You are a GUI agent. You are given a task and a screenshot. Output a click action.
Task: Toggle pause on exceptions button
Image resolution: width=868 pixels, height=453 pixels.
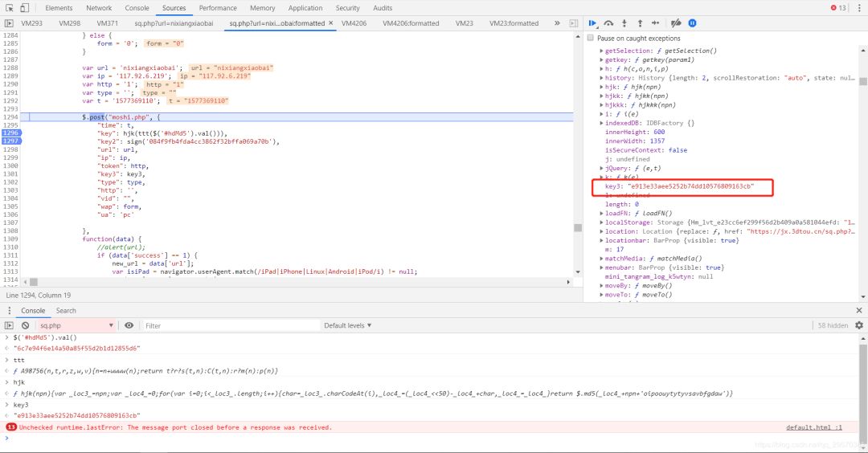pyautogui.click(x=692, y=23)
